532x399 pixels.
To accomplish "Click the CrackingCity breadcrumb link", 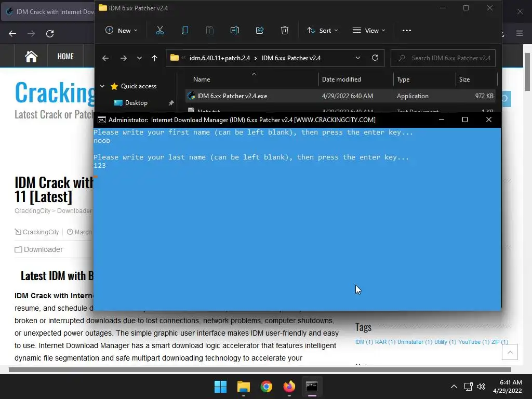I will [x=32, y=211].
